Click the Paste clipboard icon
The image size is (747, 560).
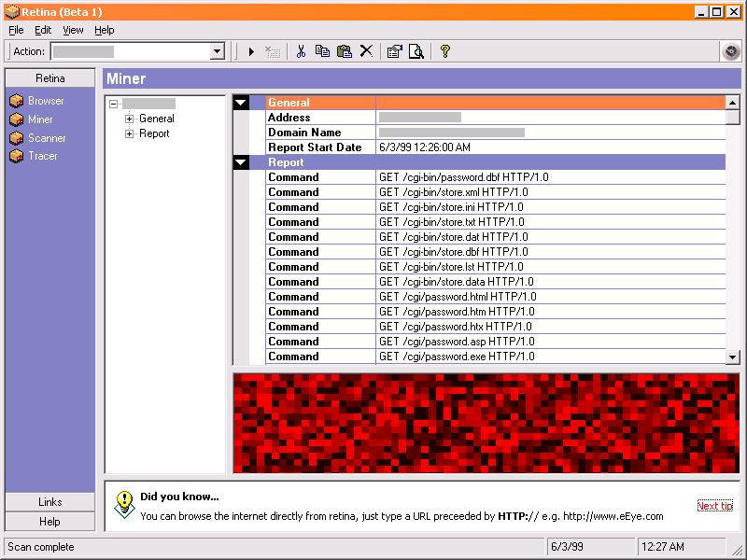point(344,51)
